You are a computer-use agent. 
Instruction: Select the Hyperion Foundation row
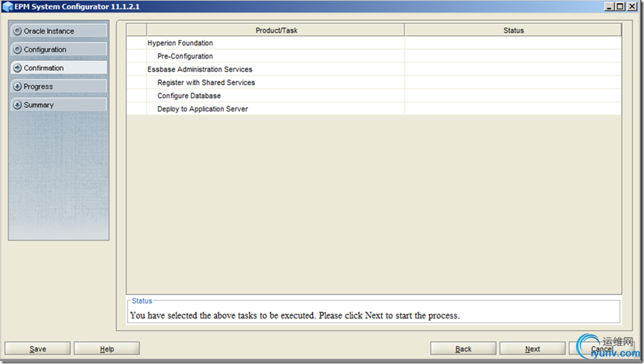tap(374, 43)
